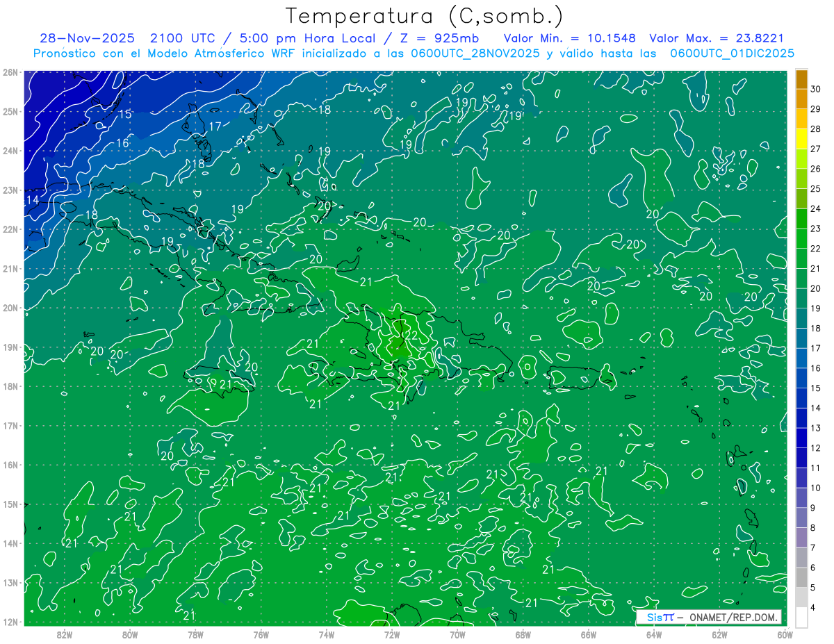834x644 pixels.
Task: Click the color scale label '30'
Action: (x=816, y=89)
